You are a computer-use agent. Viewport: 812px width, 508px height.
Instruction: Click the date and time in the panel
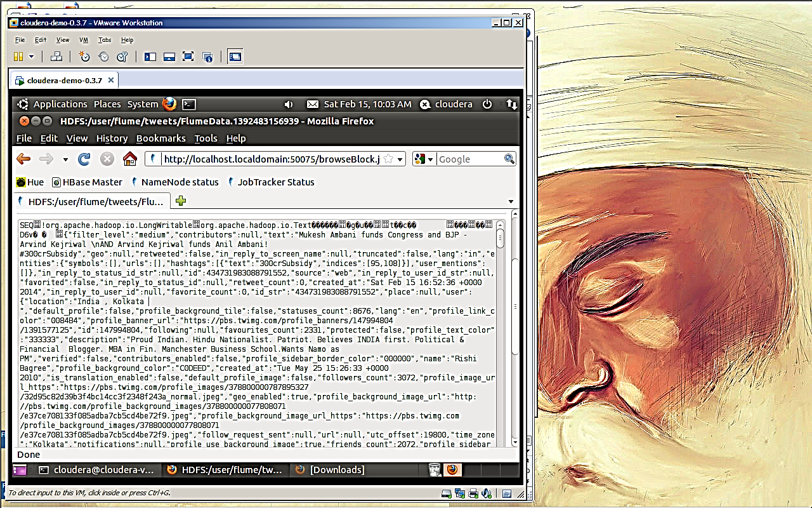pos(367,104)
